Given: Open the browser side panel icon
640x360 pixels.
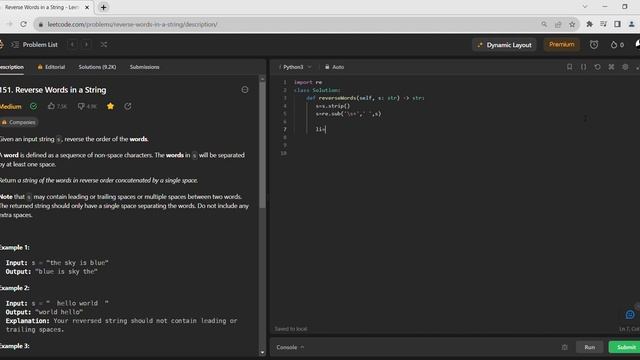Looking at the screenshot, I should point(617,24).
